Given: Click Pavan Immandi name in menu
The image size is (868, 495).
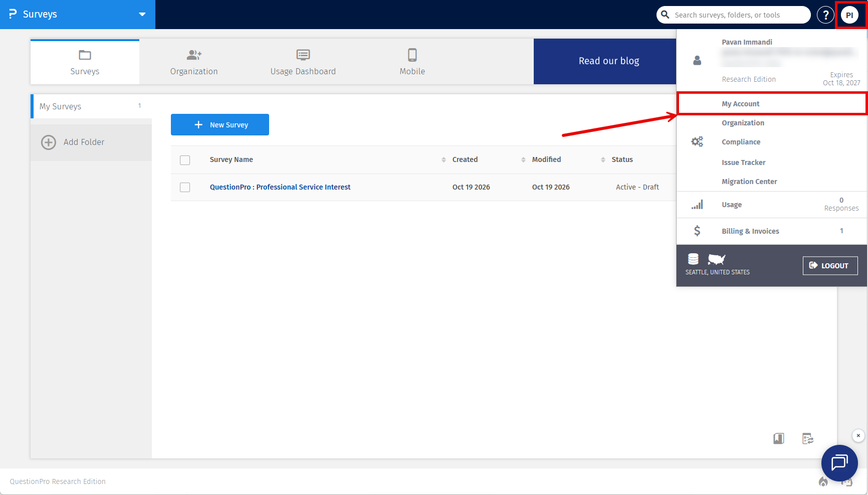Looking at the screenshot, I should (747, 42).
